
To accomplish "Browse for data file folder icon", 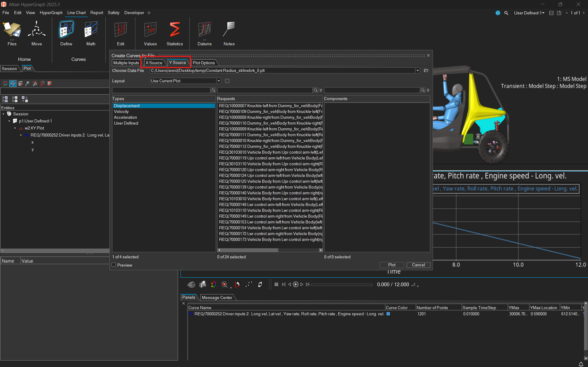I will click(426, 71).
